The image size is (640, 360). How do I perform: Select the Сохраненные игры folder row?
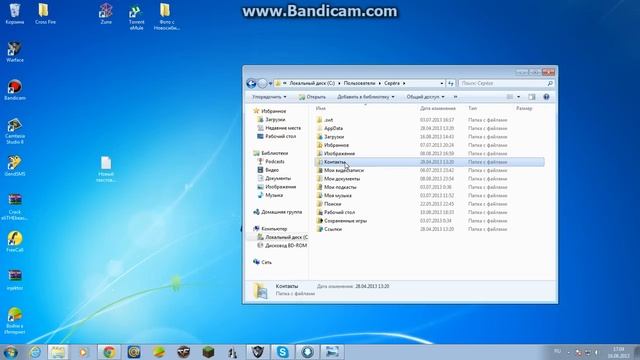[x=429, y=220]
